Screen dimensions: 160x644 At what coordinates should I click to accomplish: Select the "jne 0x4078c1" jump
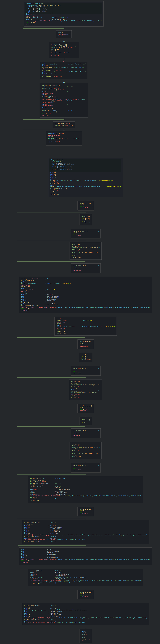pyautogui.click(x=46, y=115)
